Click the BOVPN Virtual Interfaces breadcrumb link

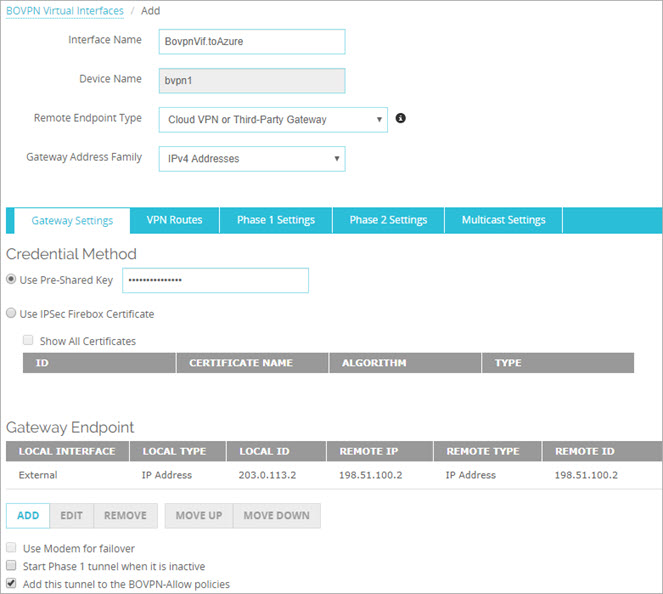pos(65,11)
